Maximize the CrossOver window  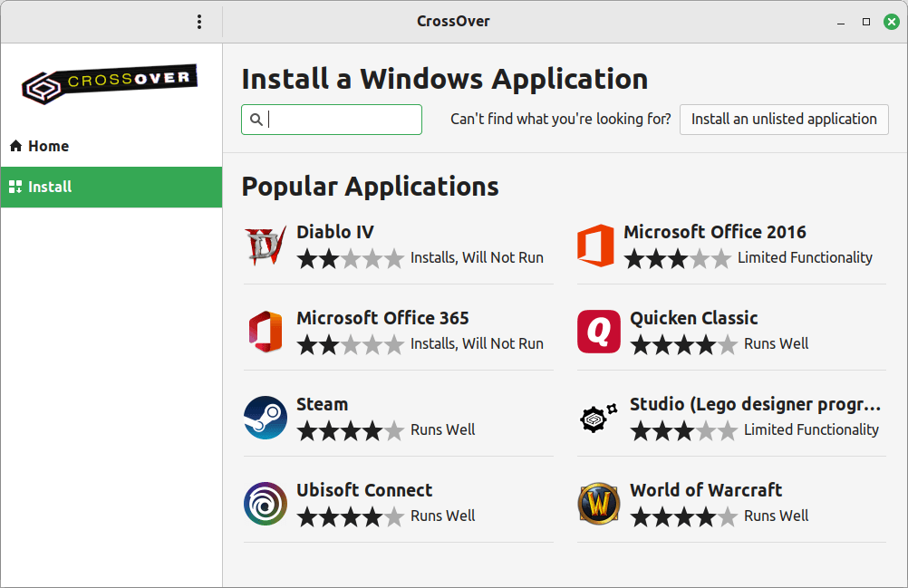(x=866, y=22)
